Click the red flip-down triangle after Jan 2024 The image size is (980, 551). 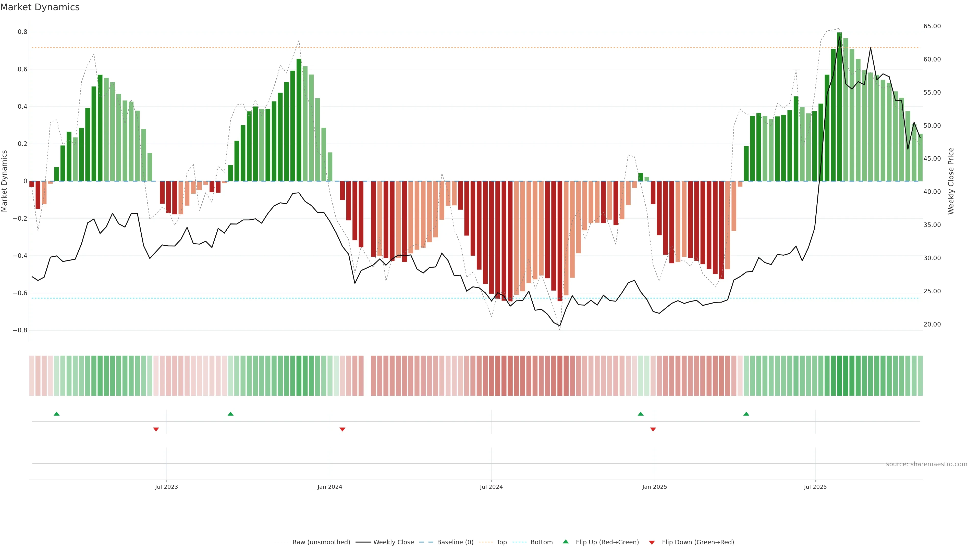click(x=342, y=429)
